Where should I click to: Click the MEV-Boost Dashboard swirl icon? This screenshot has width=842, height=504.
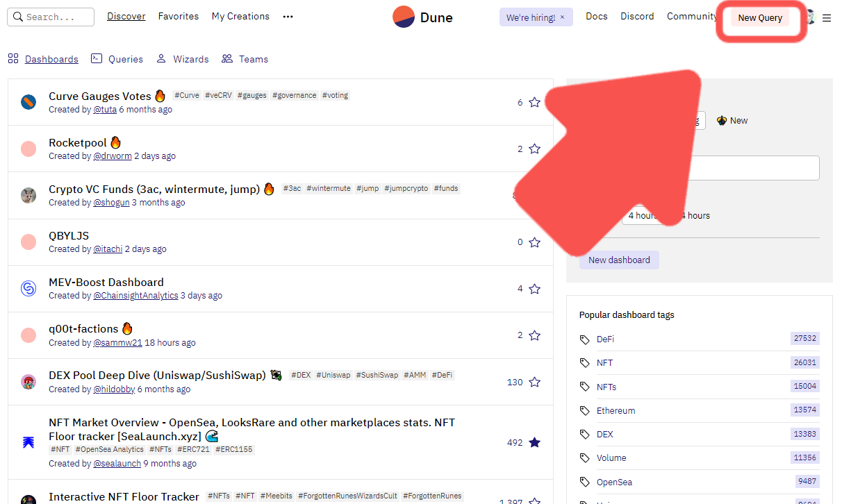(28, 288)
